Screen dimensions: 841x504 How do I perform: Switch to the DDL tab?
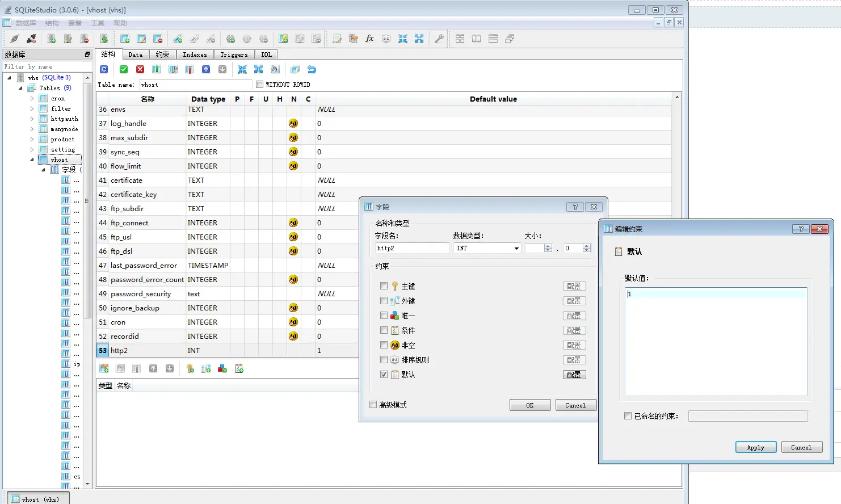coord(266,54)
